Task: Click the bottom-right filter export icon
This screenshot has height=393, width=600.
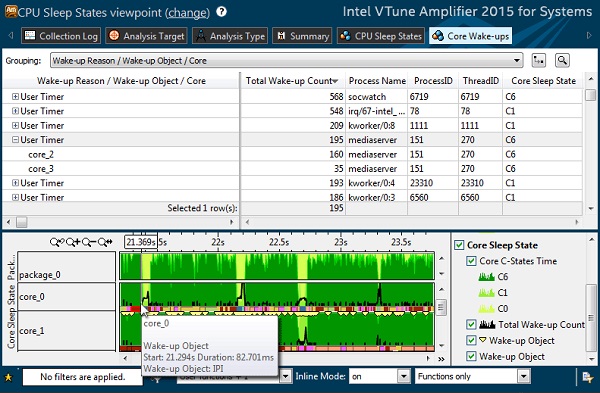Action: pyautogui.click(x=588, y=377)
